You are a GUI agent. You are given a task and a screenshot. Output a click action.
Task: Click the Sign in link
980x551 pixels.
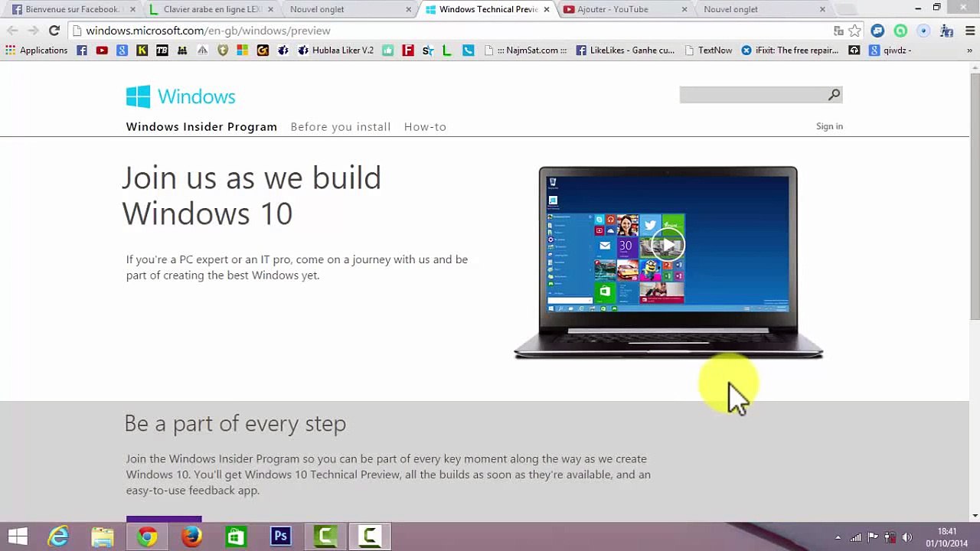coord(829,126)
